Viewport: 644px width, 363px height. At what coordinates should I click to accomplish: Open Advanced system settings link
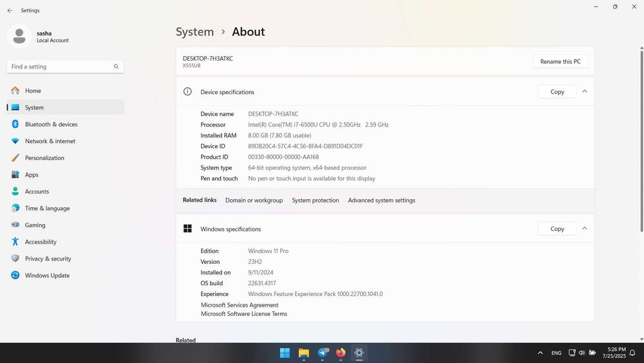381,201
